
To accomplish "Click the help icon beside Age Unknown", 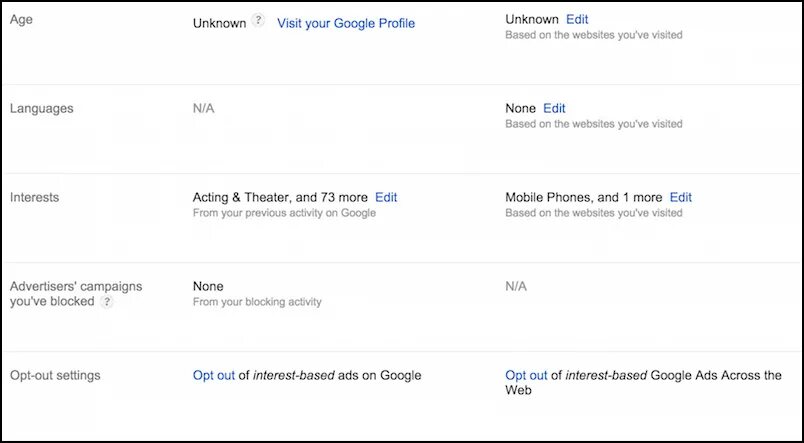I will coord(259,21).
